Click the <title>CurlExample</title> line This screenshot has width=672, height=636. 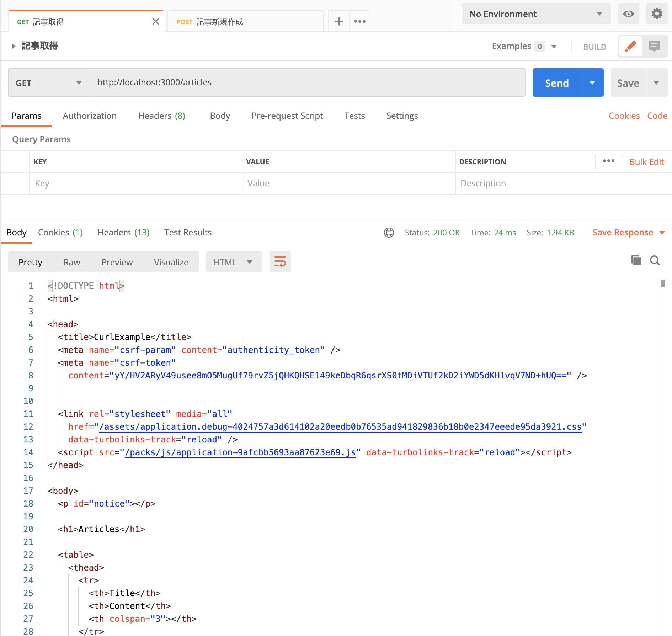(125, 337)
